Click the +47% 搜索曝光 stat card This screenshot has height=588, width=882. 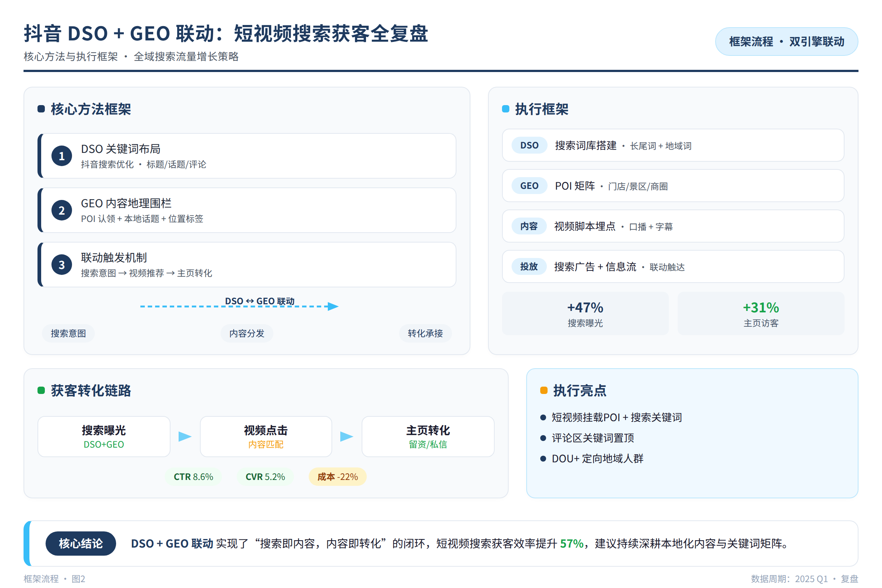585,313
